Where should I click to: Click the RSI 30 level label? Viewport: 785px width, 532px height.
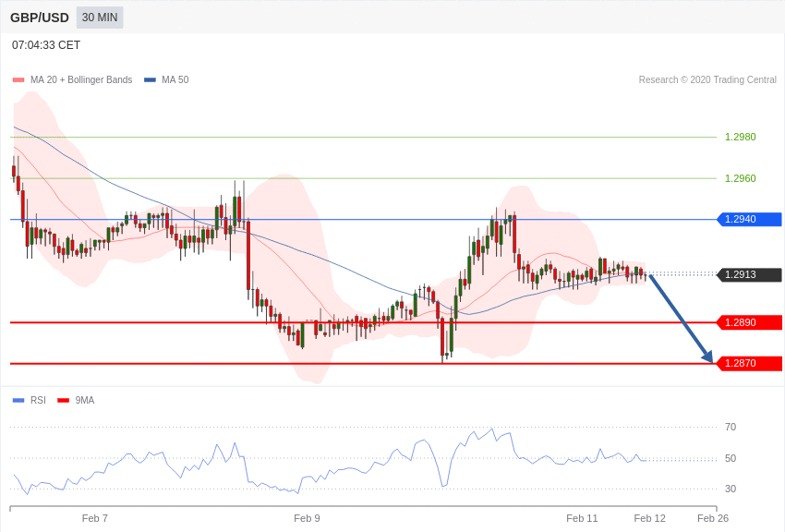(x=731, y=489)
